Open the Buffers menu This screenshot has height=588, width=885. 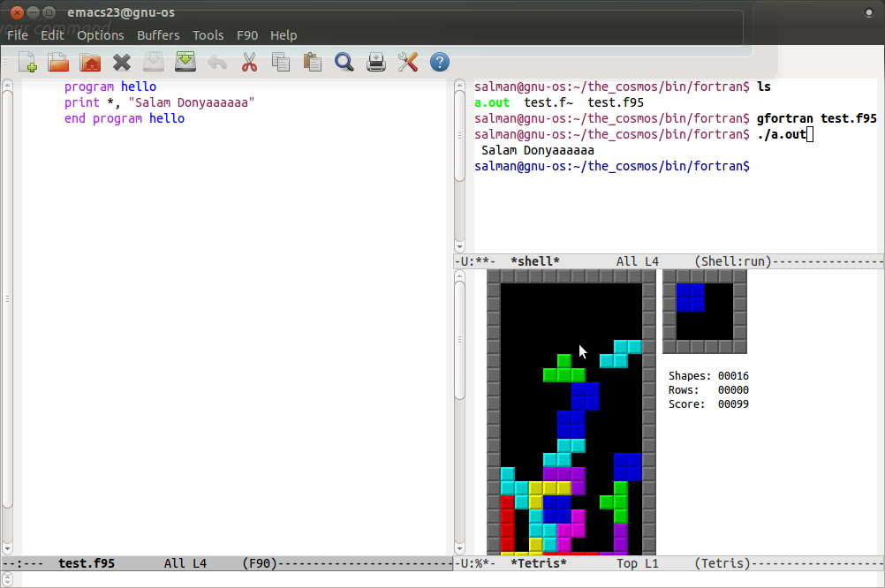158,35
